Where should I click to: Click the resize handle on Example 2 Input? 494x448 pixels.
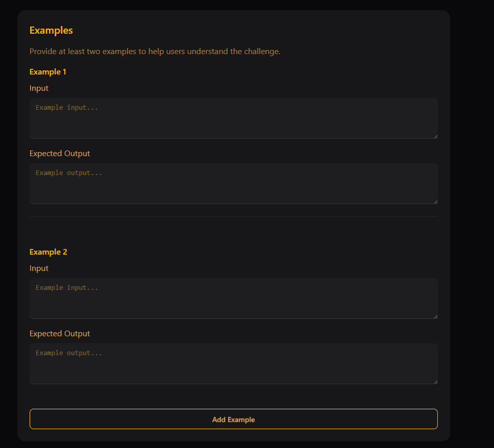[x=435, y=316]
